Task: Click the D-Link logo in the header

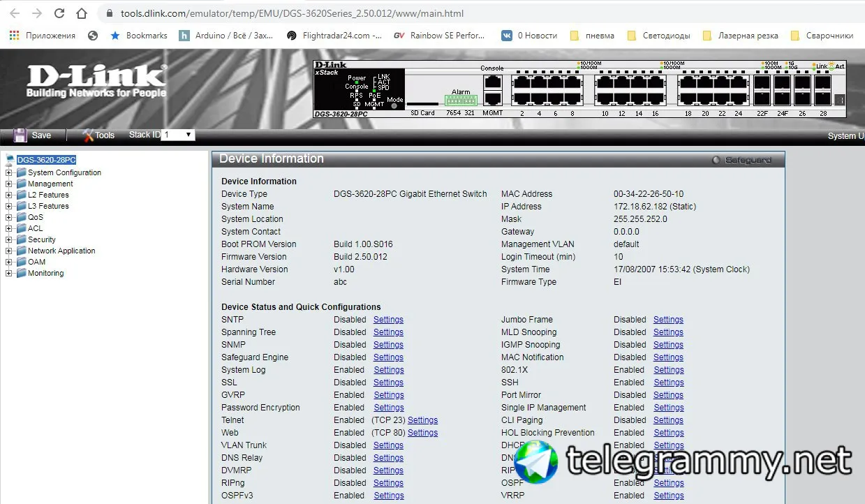Action: coord(96,82)
